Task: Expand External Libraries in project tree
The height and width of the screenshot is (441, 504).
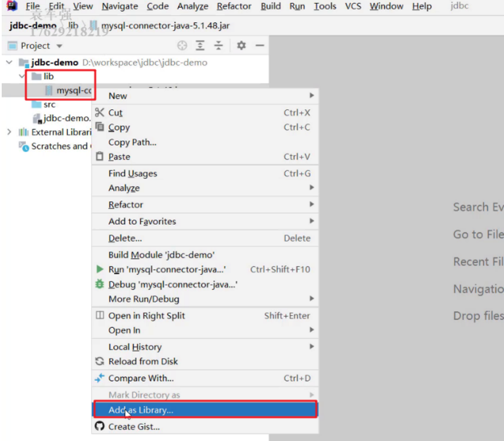Action: [8, 132]
